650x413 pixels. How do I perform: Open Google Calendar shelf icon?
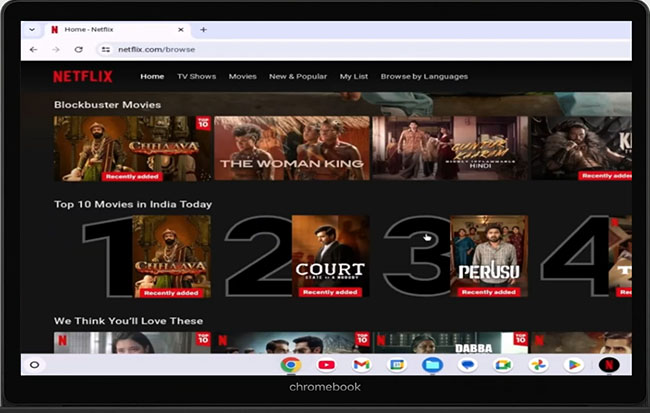[397, 365]
